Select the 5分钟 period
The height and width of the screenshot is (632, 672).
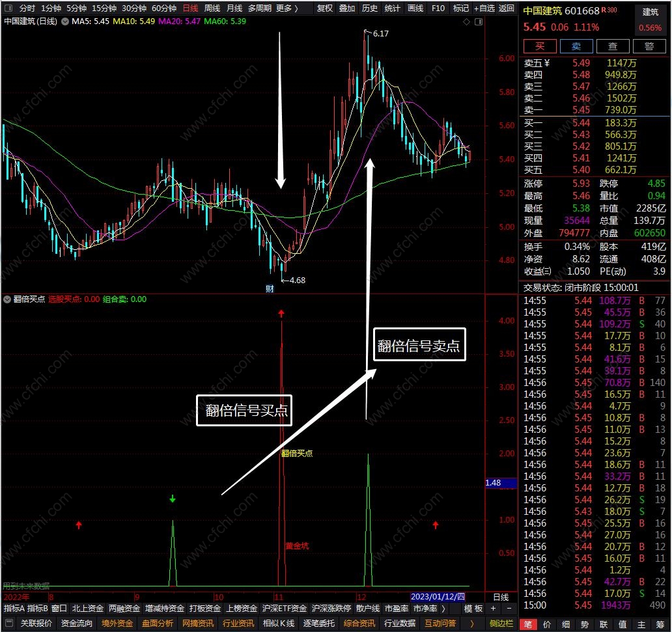[76, 8]
